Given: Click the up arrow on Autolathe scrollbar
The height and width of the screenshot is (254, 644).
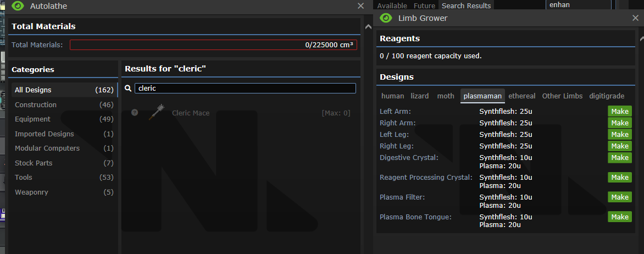Looking at the screenshot, I should point(368,27).
